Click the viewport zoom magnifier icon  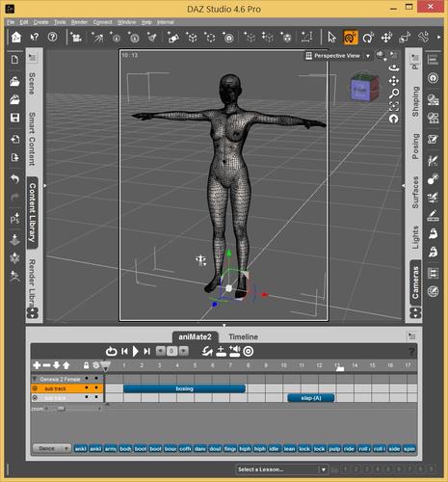(394, 94)
